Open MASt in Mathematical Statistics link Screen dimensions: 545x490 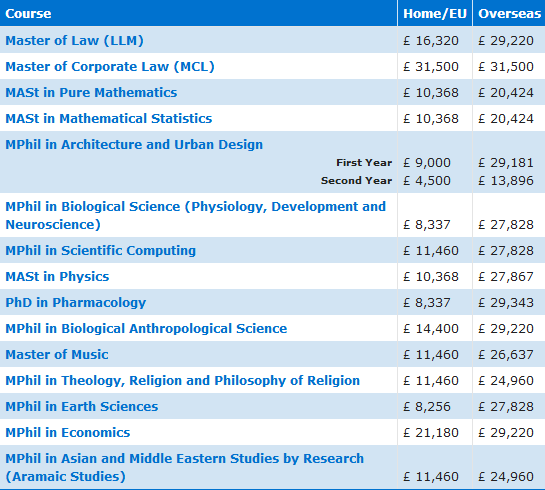(108, 119)
